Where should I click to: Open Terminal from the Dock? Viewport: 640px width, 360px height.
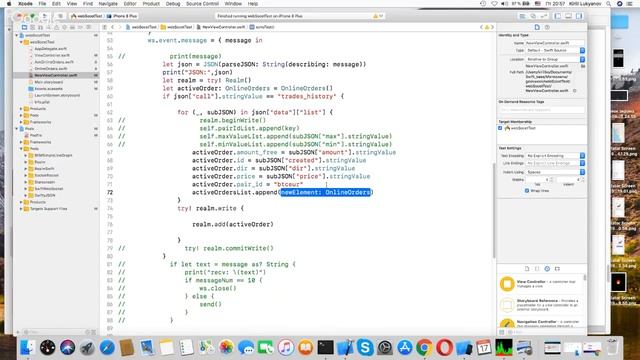[325, 347]
